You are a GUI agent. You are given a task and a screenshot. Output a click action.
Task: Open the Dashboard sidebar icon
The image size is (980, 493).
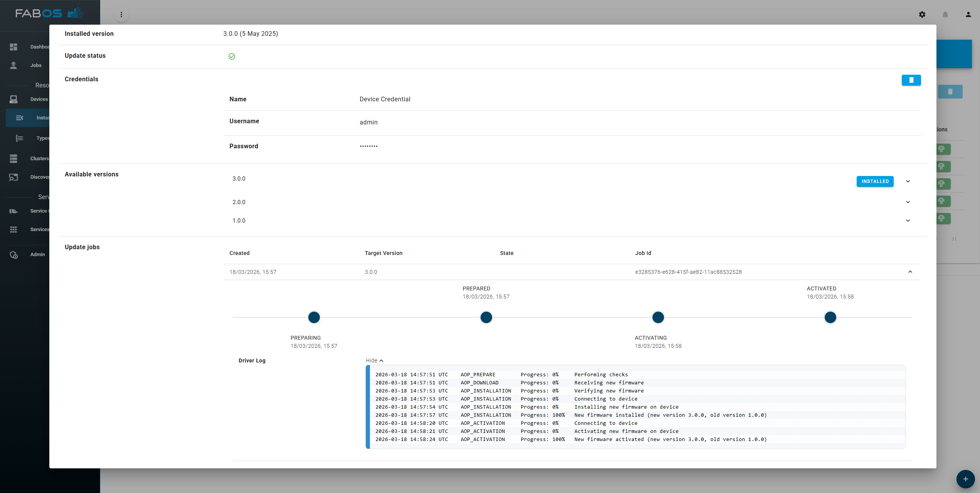13,47
